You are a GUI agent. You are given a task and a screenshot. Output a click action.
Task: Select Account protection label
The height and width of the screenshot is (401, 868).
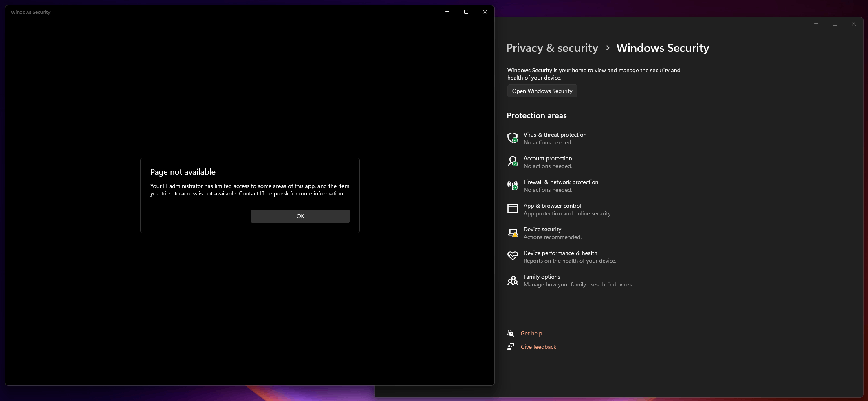[x=548, y=158]
